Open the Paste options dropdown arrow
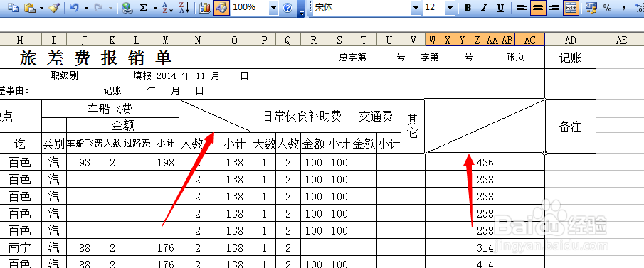Screen dimensions: 644x268 [41, 7]
